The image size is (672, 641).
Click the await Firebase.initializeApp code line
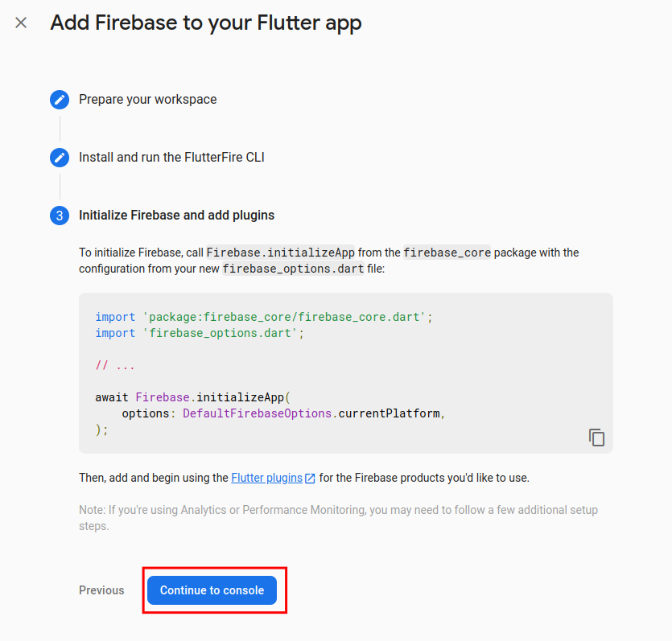tap(193, 397)
